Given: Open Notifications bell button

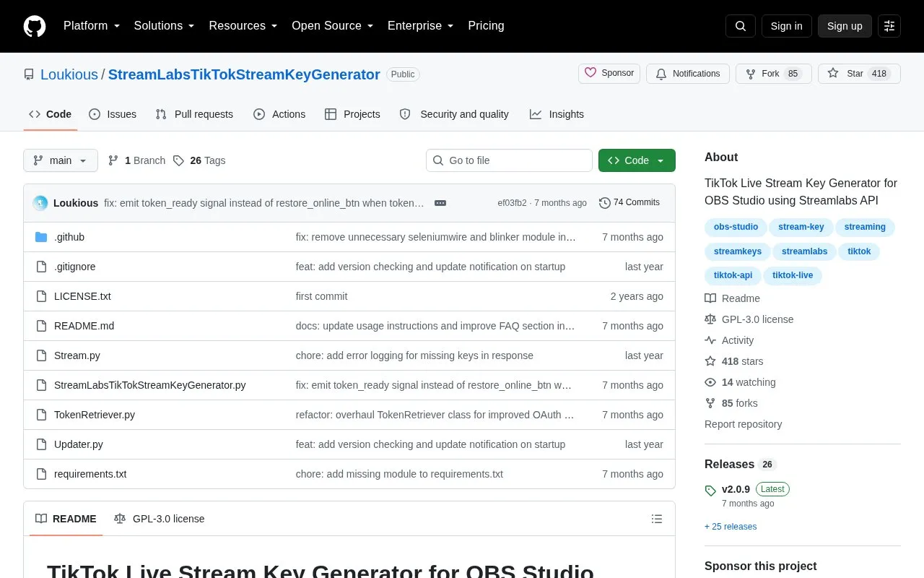Looking at the screenshot, I should (x=688, y=74).
